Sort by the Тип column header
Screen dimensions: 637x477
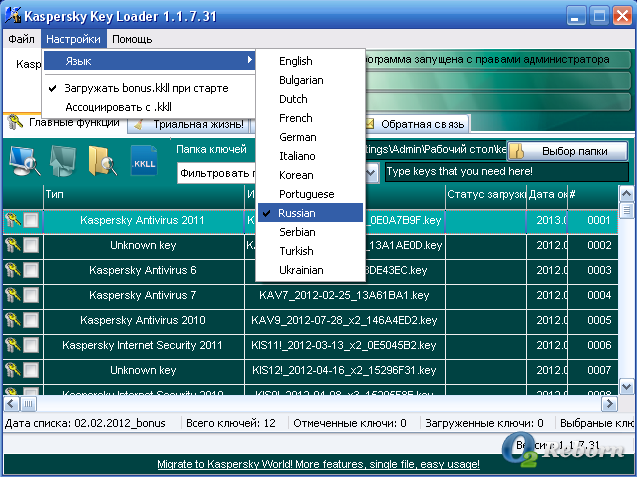[x=144, y=195]
